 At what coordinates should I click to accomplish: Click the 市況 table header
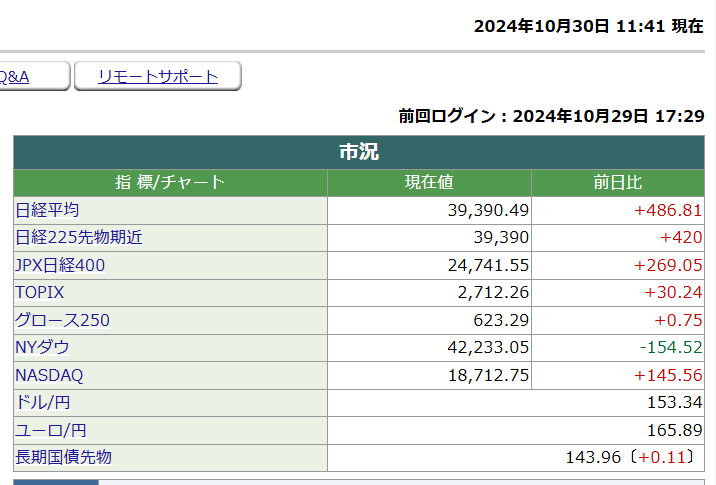tap(358, 152)
